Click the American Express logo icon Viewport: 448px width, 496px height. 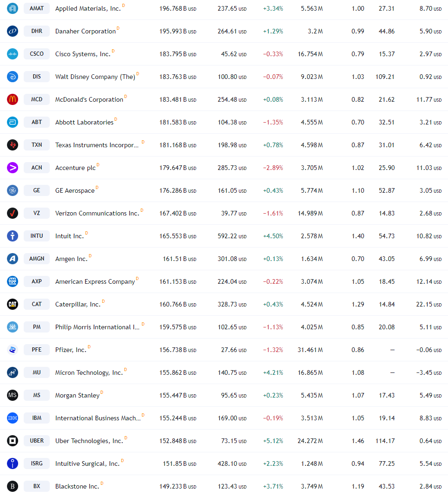click(x=13, y=281)
